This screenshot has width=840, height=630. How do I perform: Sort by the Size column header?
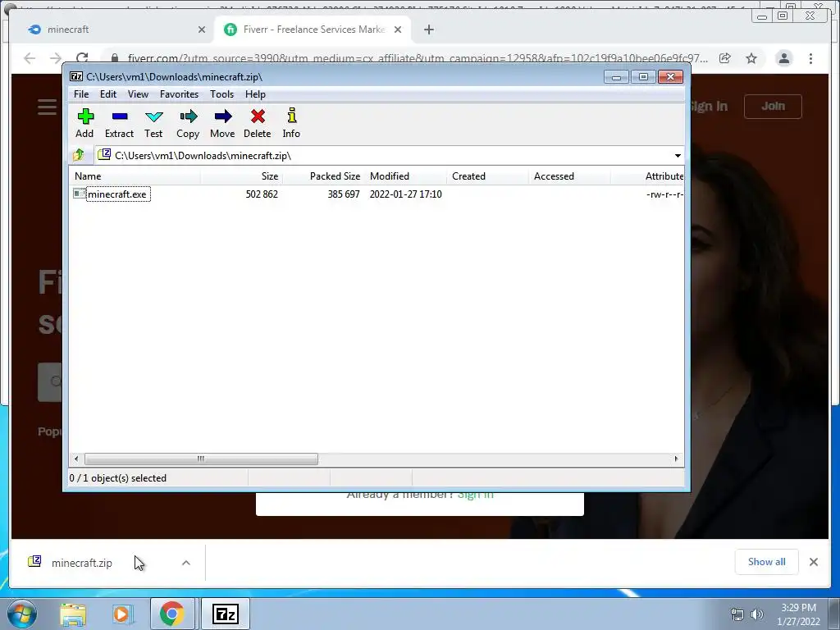[242, 176]
